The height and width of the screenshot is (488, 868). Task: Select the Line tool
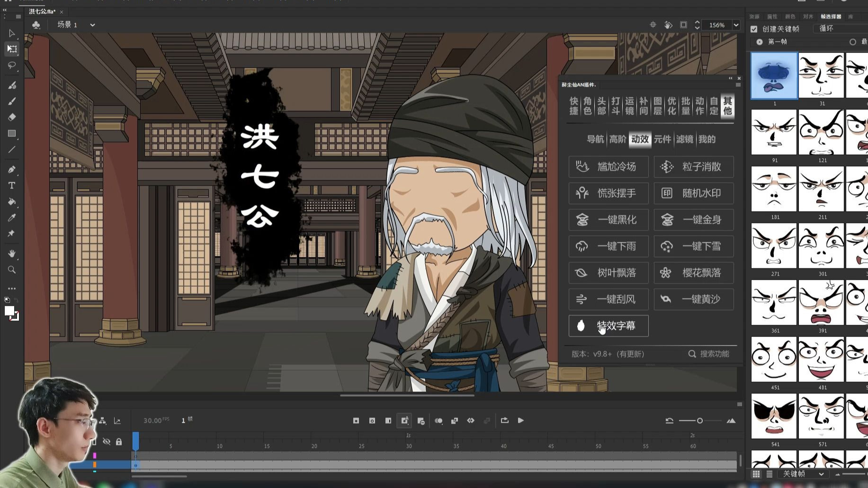click(x=12, y=150)
